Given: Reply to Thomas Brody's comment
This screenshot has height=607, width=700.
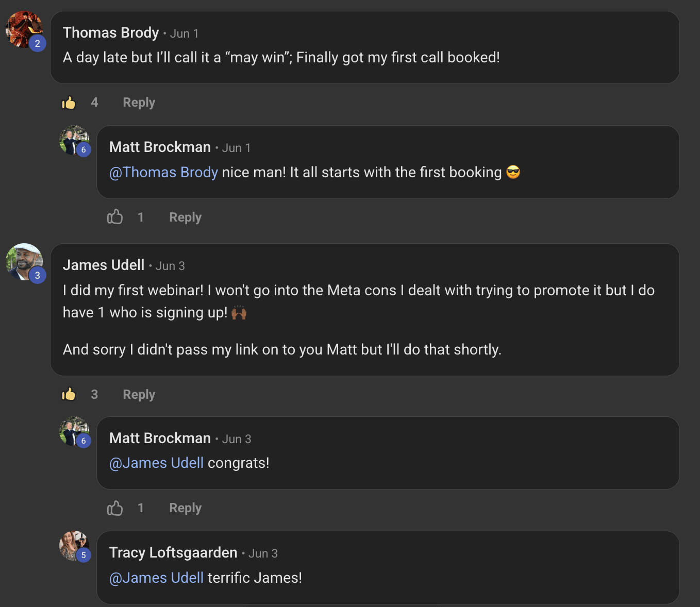Looking at the screenshot, I should [139, 103].
